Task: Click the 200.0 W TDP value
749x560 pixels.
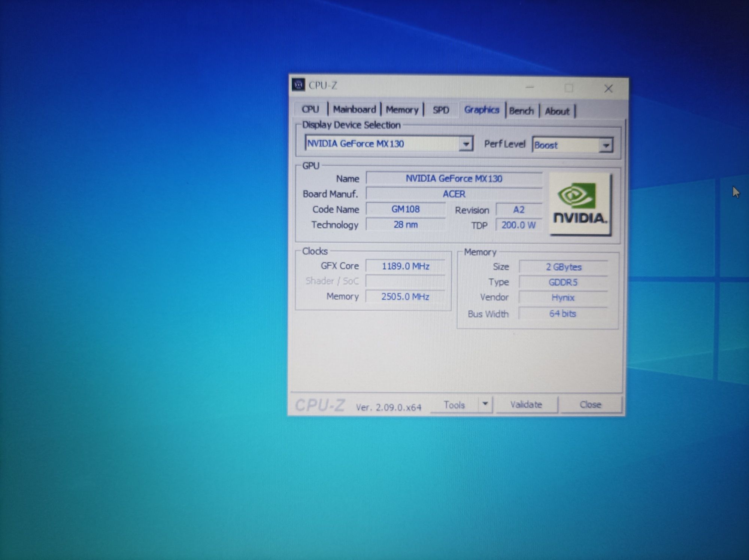Action: (x=519, y=225)
